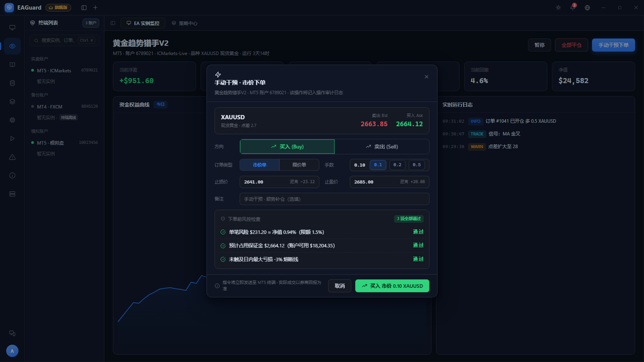The height and width of the screenshot is (362, 644).
Task: Choose the 限价单 order type
Action: tap(299, 165)
